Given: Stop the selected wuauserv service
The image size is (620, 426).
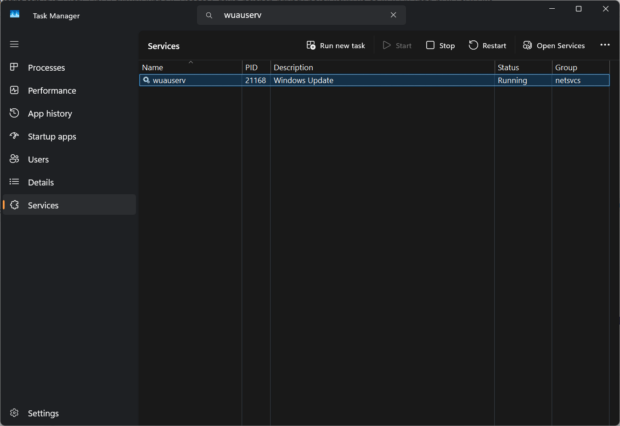Looking at the screenshot, I should point(440,45).
